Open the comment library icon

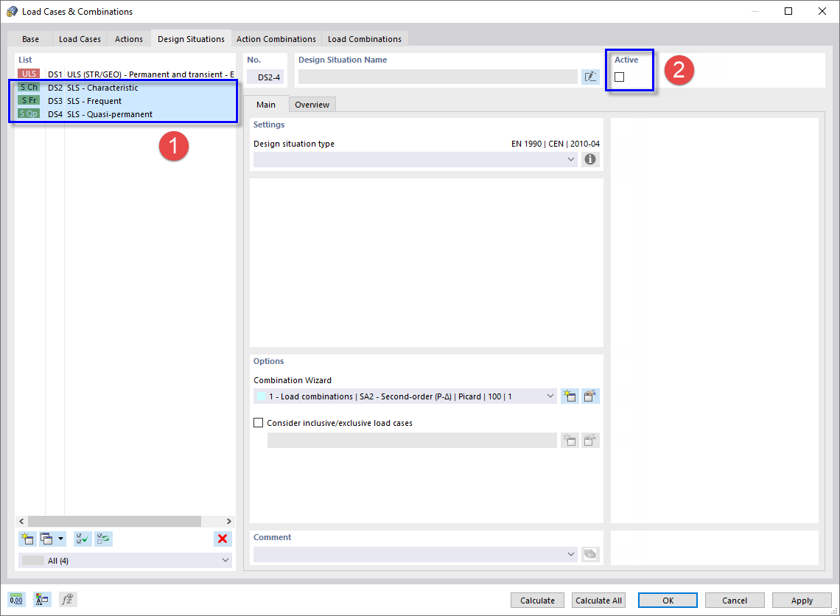click(x=589, y=554)
